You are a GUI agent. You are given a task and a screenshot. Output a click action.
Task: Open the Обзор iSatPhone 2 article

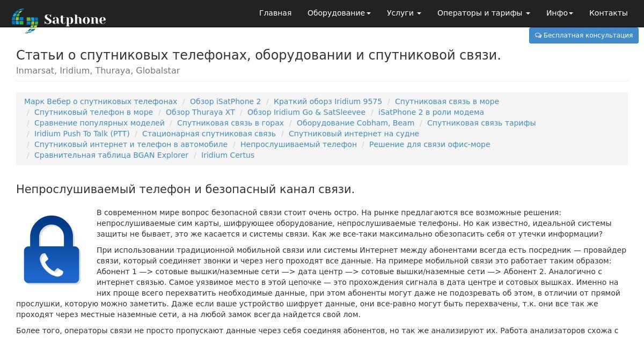point(225,101)
